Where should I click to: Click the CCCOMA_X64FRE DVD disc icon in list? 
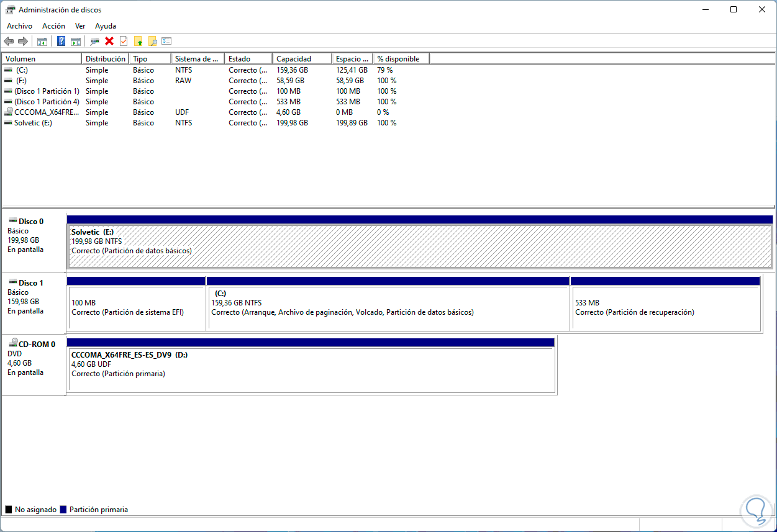8,112
